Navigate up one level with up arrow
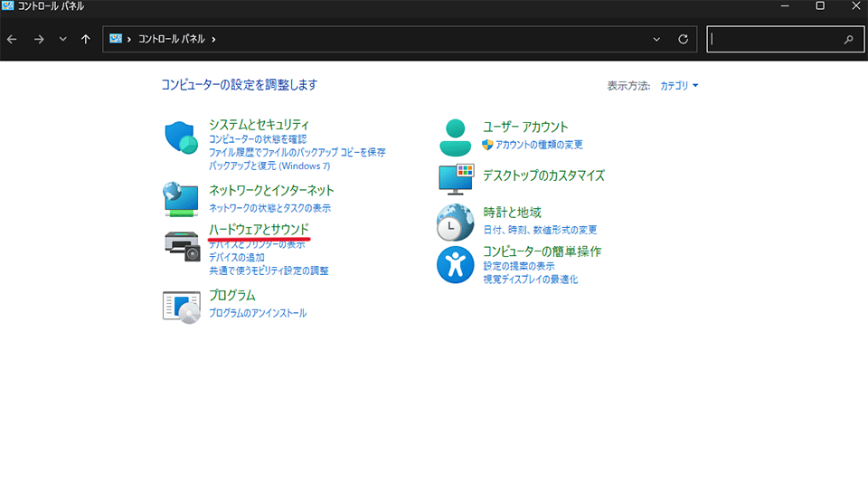The width and height of the screenshot is (868, 484). (85, 39)
